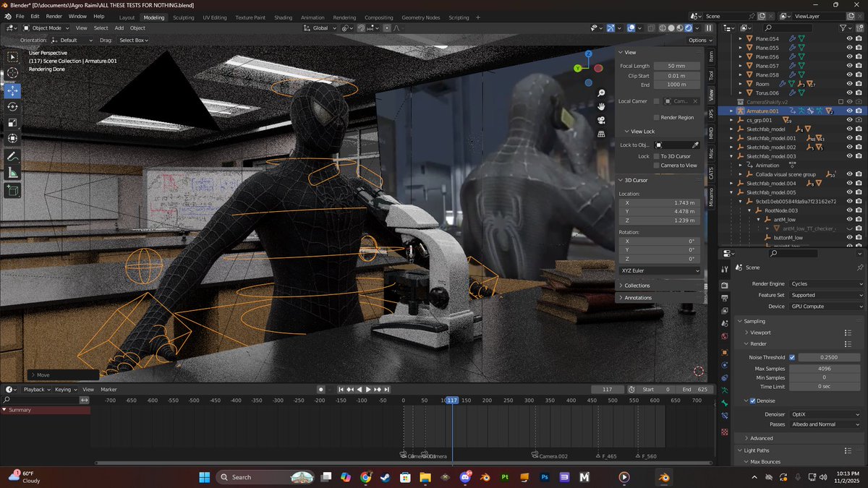Open the XYZ Euler rotation mode dropdown
868x488 pixels.
[660, 270]
